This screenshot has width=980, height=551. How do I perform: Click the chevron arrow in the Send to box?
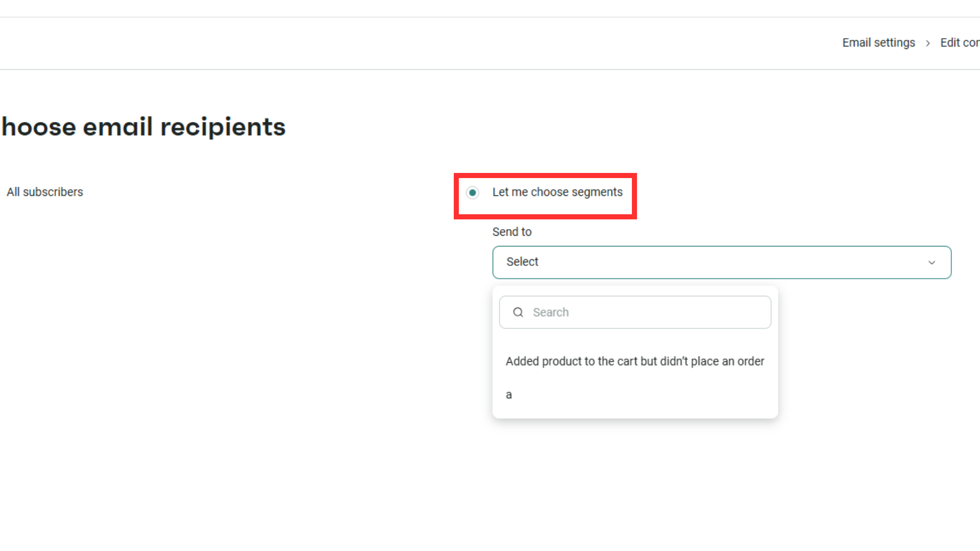[932, 263]
